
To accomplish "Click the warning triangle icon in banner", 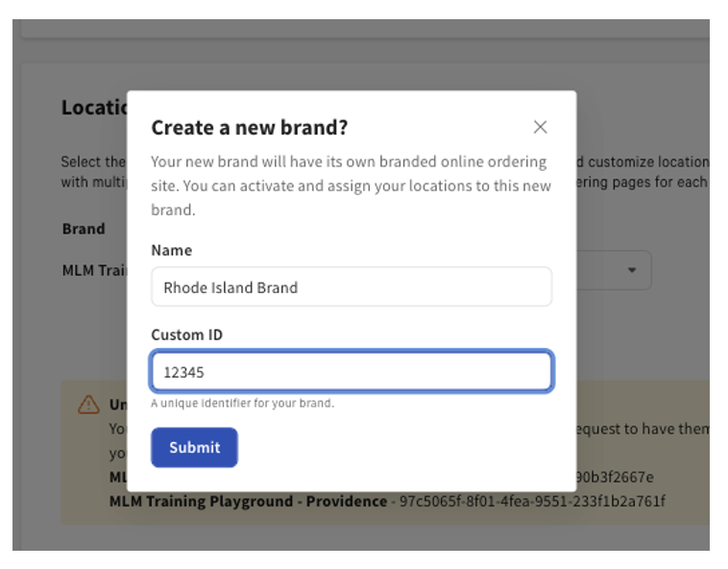I will click(x=88, y=405).
